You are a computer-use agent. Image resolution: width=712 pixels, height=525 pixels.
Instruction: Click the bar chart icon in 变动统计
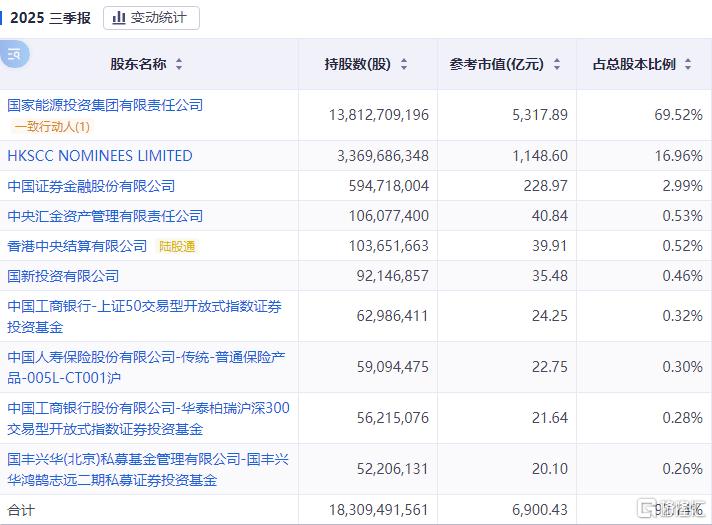click(119, 18)
